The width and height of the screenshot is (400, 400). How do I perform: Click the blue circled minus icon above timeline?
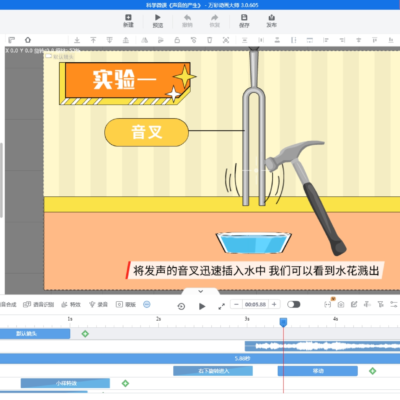(147, 304)
